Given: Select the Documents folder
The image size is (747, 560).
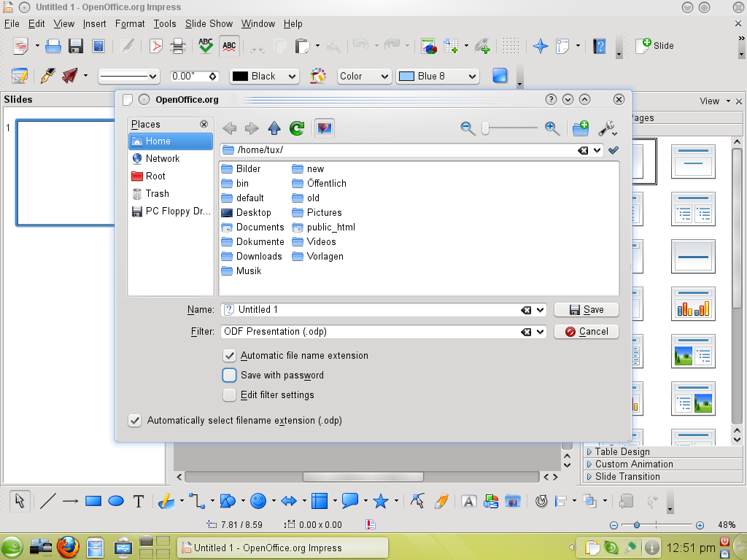Looking at the screenshot, I should [253, 227].
